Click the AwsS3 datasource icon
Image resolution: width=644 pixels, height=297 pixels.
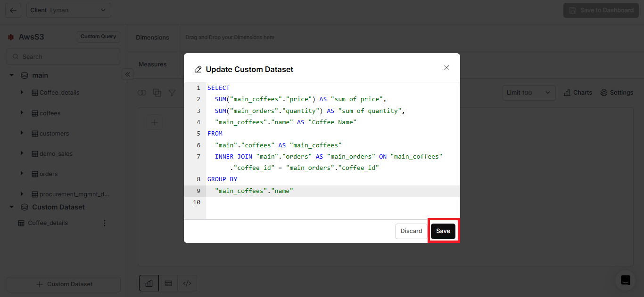coord(11,37)
